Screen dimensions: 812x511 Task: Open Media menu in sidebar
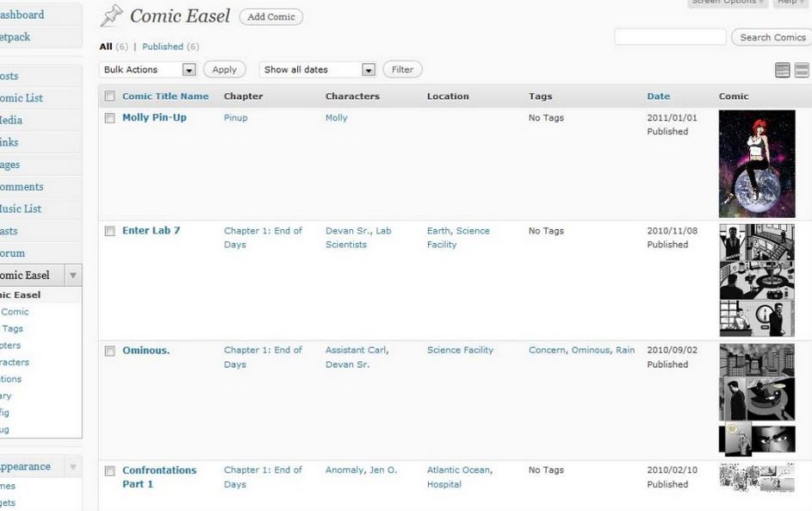coord(11,121)
